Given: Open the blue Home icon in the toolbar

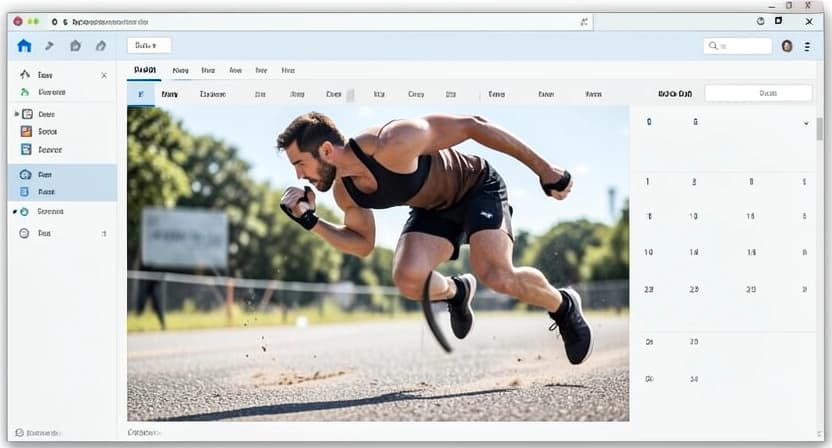Looking at the screenshot, I should coord(24,46).
